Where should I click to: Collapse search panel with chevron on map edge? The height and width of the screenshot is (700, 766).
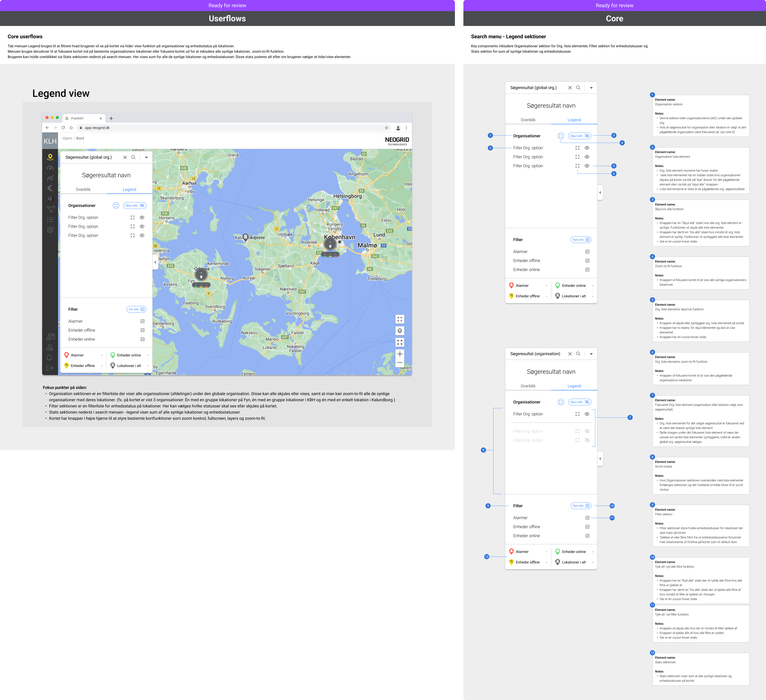point(155,262)
